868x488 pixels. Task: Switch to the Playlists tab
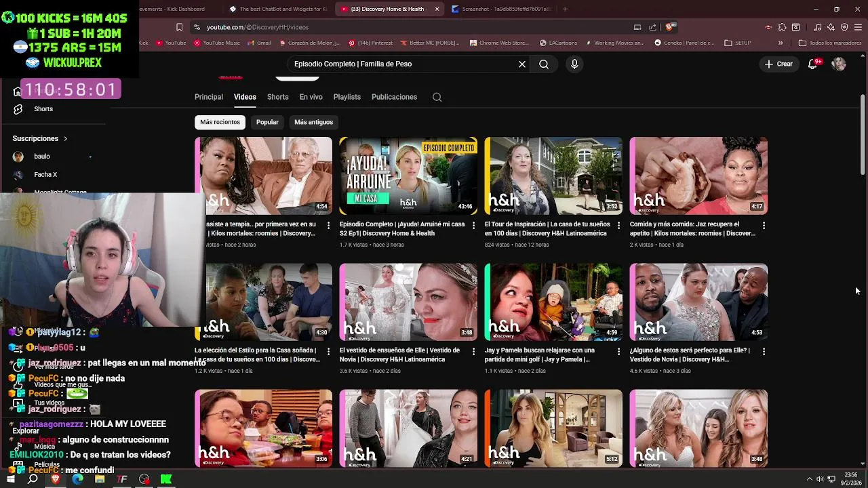tap(347, 97)
